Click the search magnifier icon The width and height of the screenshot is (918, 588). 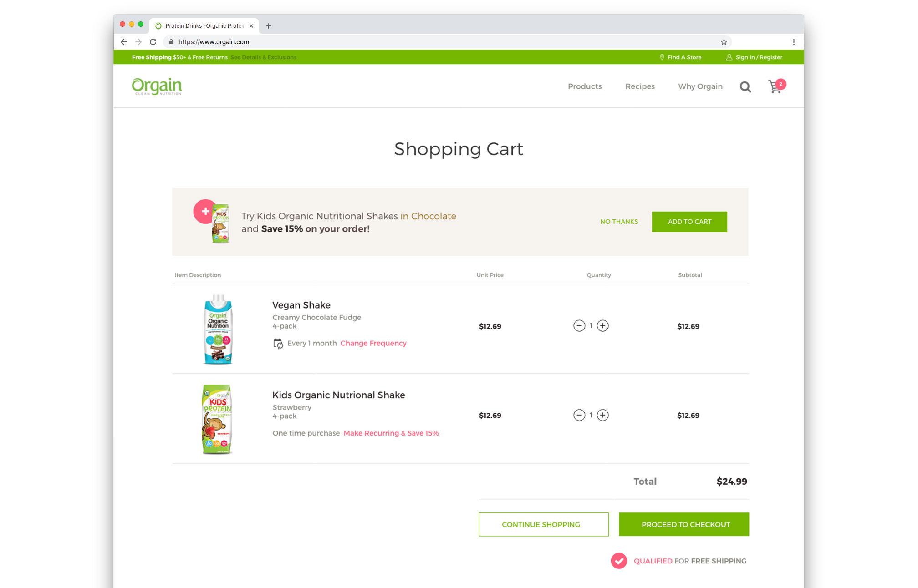click(x=745, y=86)
